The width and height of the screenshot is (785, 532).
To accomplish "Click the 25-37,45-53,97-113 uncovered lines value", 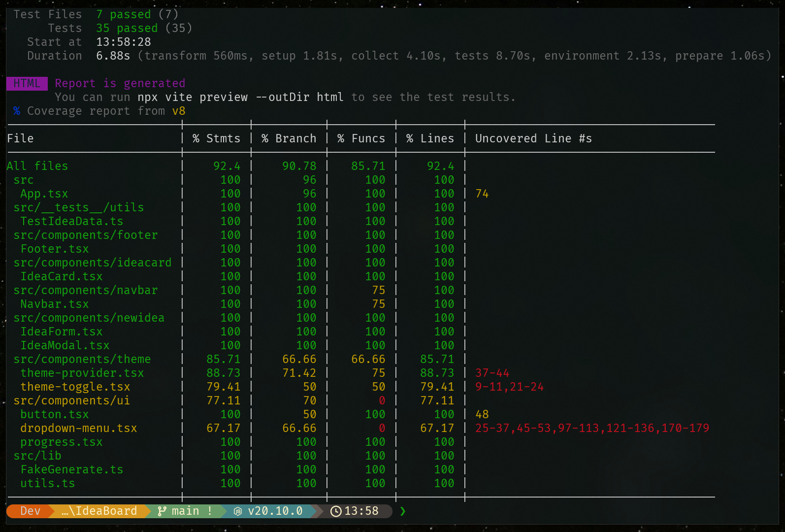I will point(592,429).
